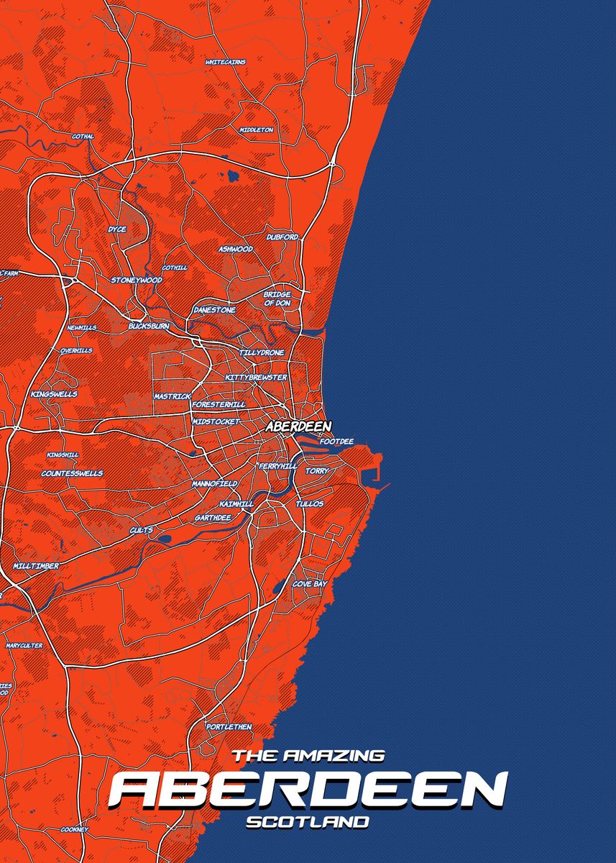Click the Milltimber label

click(x=36, y=566)
